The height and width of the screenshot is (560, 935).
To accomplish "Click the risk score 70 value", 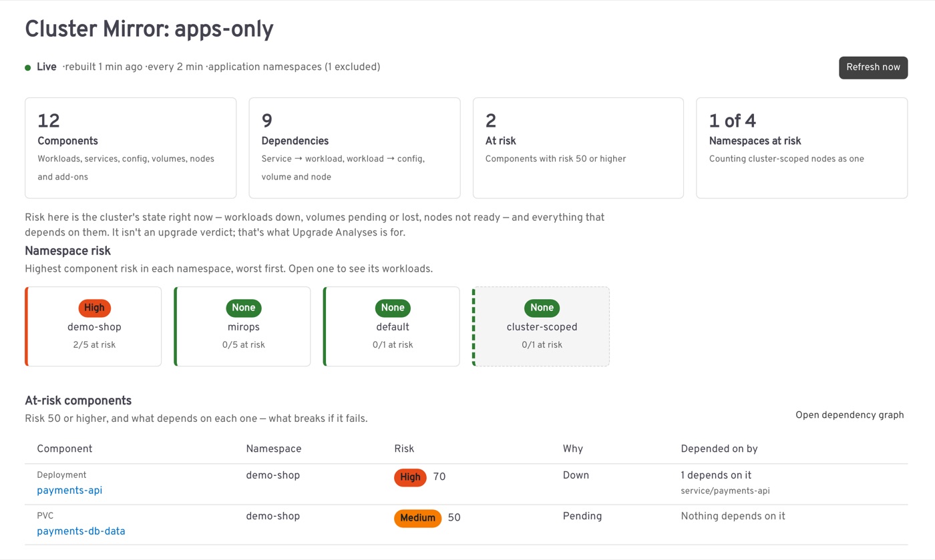I will (439, 477).
